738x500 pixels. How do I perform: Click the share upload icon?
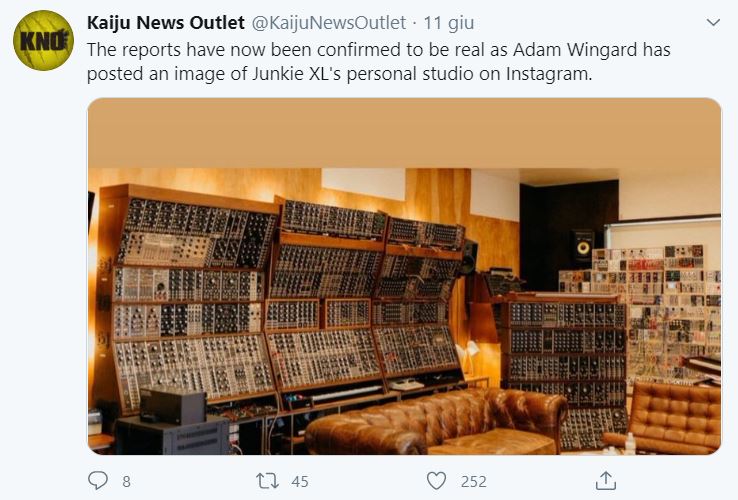pyautogui.click(x=606, y=481)
